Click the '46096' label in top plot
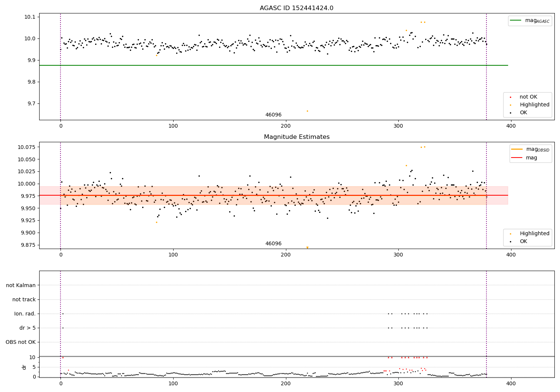560x392 pixels. click(273, 115)
